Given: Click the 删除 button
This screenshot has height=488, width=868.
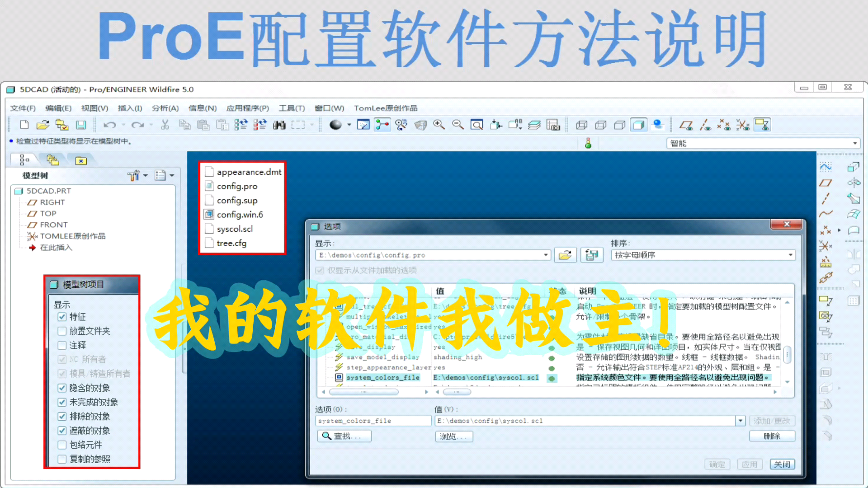Looking at the screenshot, I should [772, 436].
